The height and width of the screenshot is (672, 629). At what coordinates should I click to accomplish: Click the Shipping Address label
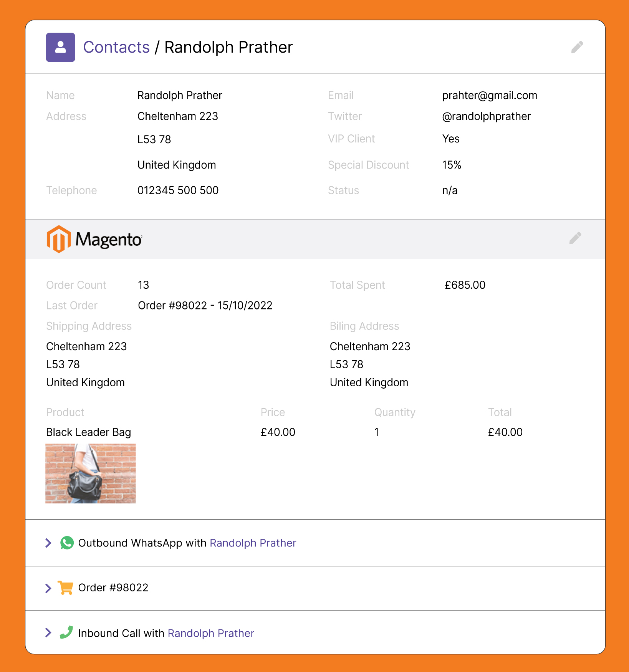click(x=89, y=326)
